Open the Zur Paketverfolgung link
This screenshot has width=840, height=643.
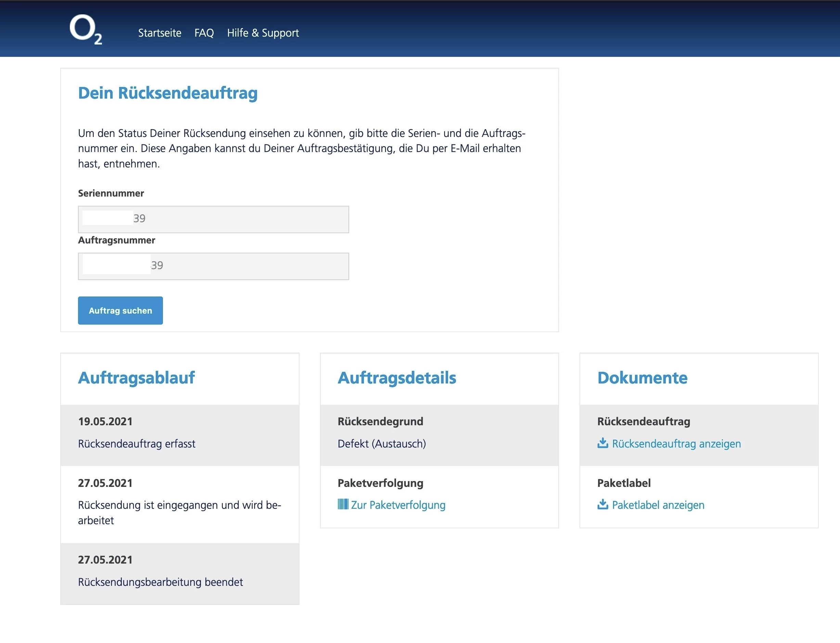pyautogui.click(x=398, y=505)
